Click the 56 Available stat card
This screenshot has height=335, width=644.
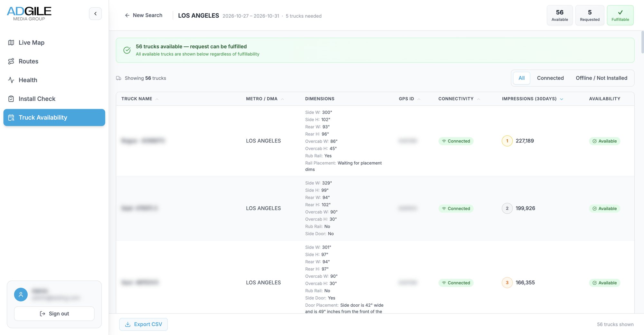[560, 15]
